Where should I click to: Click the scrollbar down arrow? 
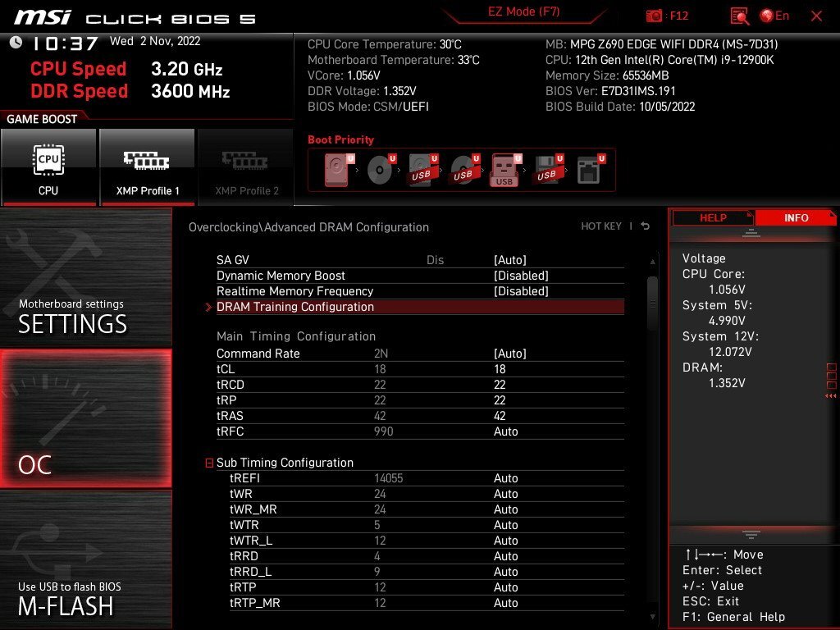pyautogui.click(x=652, y=617)
